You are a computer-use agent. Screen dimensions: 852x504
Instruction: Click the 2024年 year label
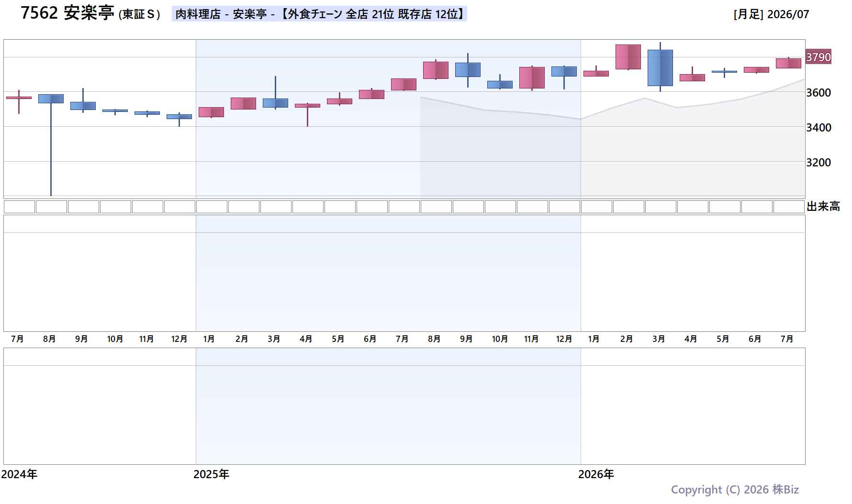pyautogui.click(x=19, y=474)
